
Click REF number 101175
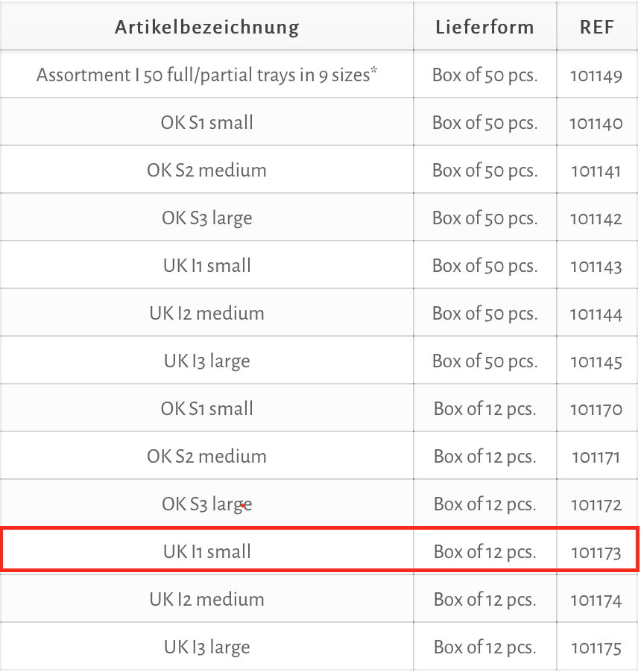(596, 648)
